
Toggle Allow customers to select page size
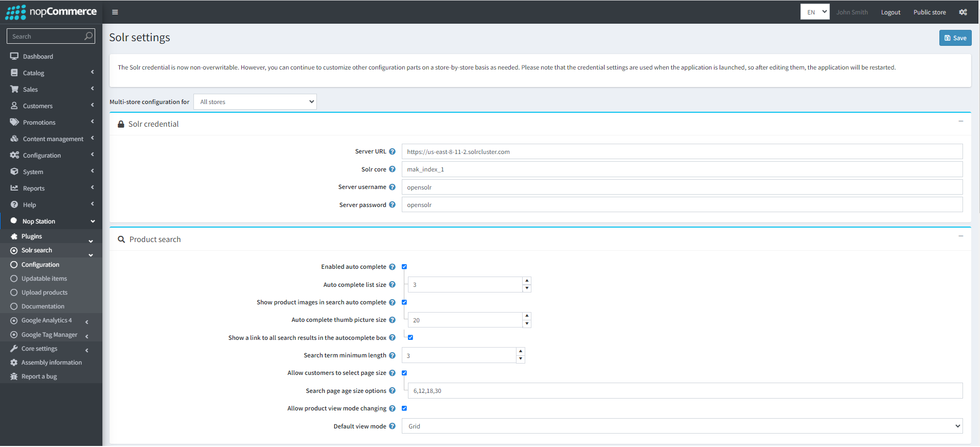click(404, 373)
